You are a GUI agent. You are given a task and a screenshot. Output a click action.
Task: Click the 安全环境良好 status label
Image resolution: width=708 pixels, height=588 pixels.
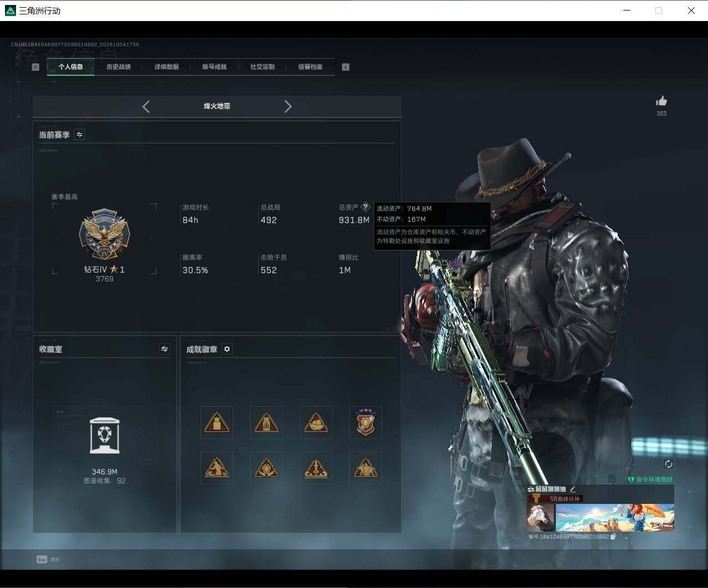(650, 480)
